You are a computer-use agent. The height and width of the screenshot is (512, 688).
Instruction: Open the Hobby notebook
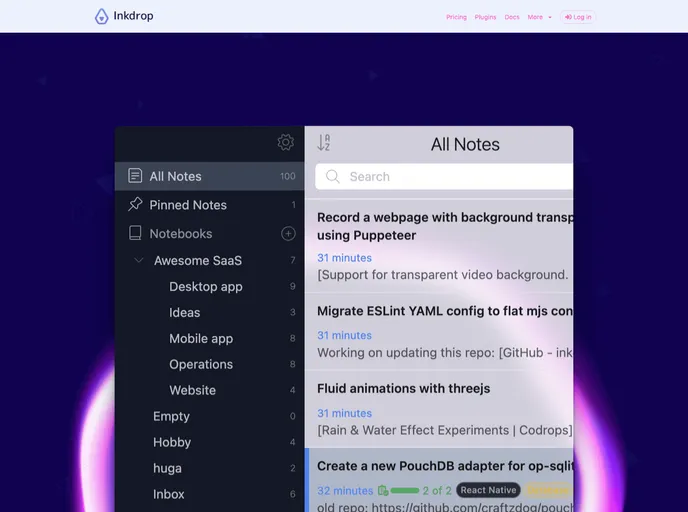click(209, 442)
